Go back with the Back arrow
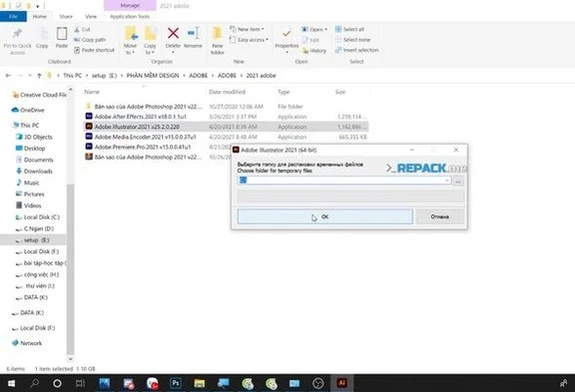Screen dimensions: 575x392 click(x=8, y=76)
